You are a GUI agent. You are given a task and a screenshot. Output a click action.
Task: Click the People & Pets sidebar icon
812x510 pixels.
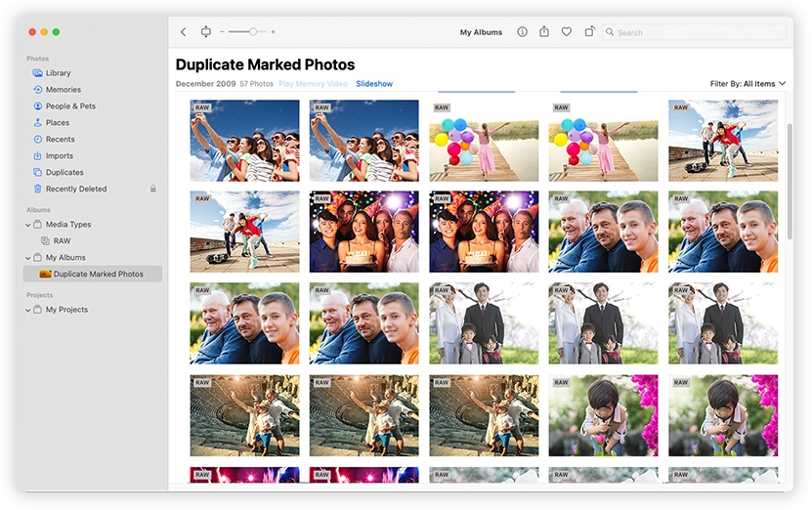[x=37, y=106]
